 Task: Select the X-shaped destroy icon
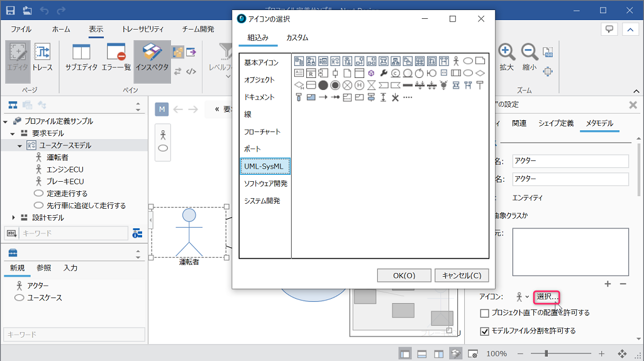(x=395, y=97)
